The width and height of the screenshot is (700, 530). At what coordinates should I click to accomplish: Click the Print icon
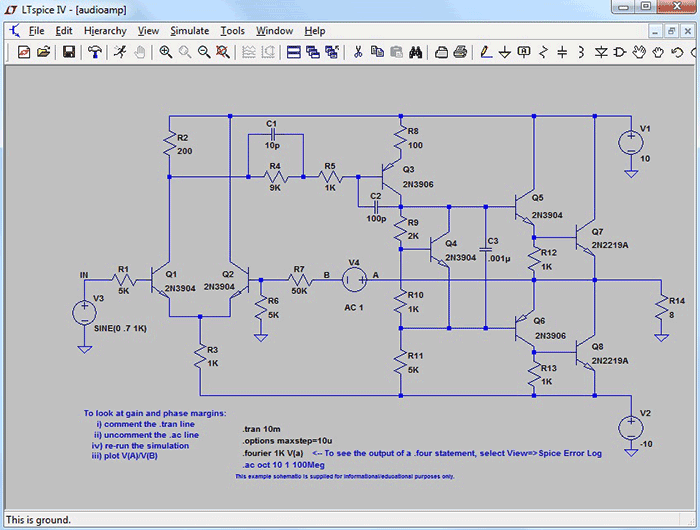[460, 52]
